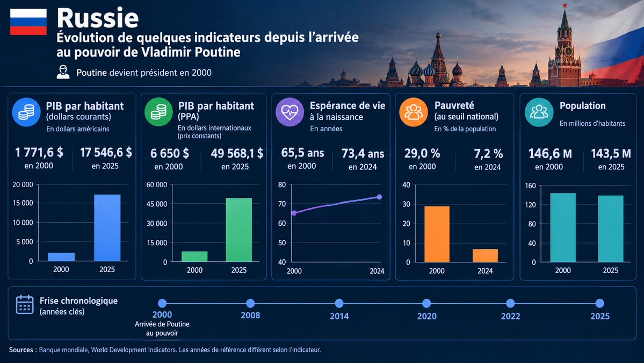Image resolution: width=644 pixels, height=363 pixels.
Task: Click "En millions d'habitants" subtitle
Action: [592, 123]
